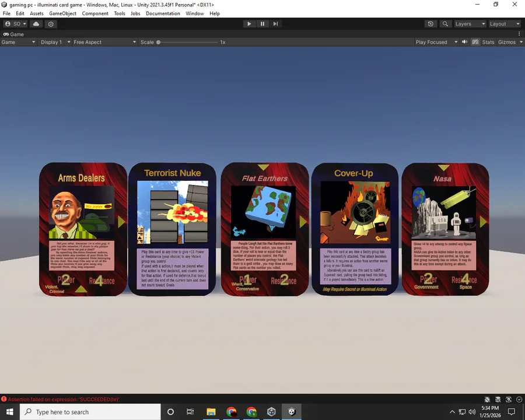Open the Jobs menu
Image resolution: width=525 pixels, height=420 pixels.
point(135,13)
